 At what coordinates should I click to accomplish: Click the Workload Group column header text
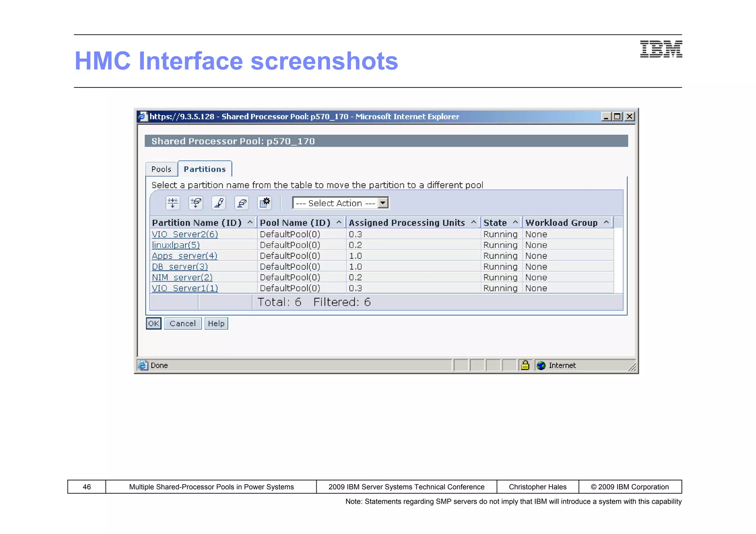click(561, 223)
